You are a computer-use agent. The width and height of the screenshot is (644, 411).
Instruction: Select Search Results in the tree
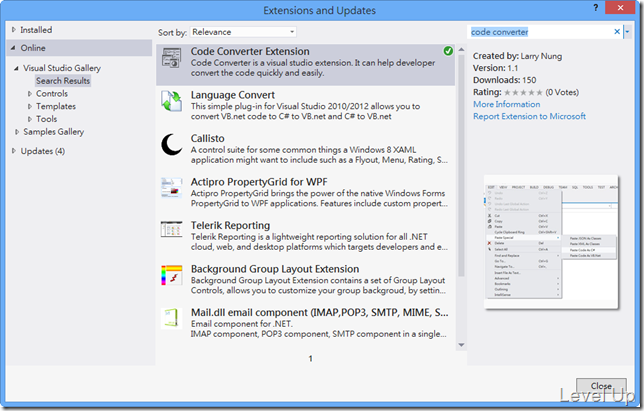pos(63,81)
